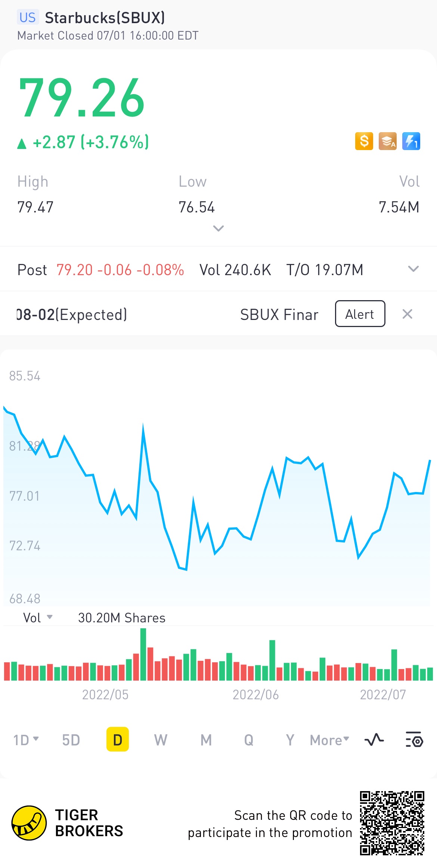This screenshot has width=437, height=868.
Task: Open the chart indicator waveform icon
Action: [x=374, y=740]
